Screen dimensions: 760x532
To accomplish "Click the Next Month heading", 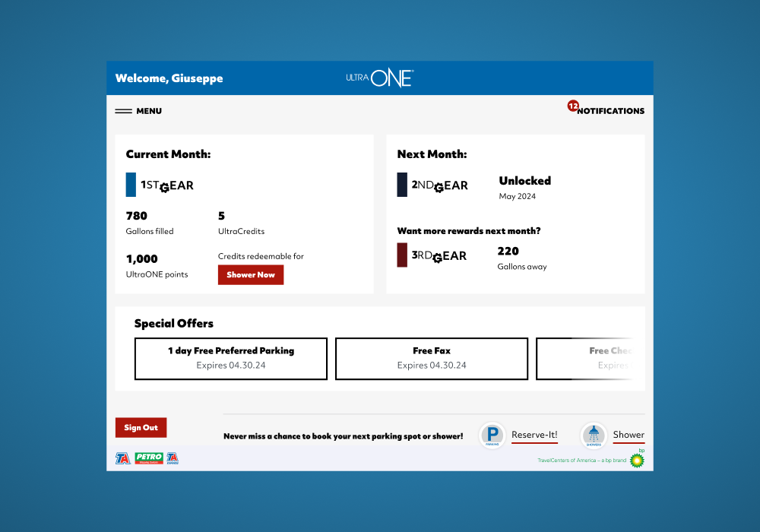I will [432, 154].
